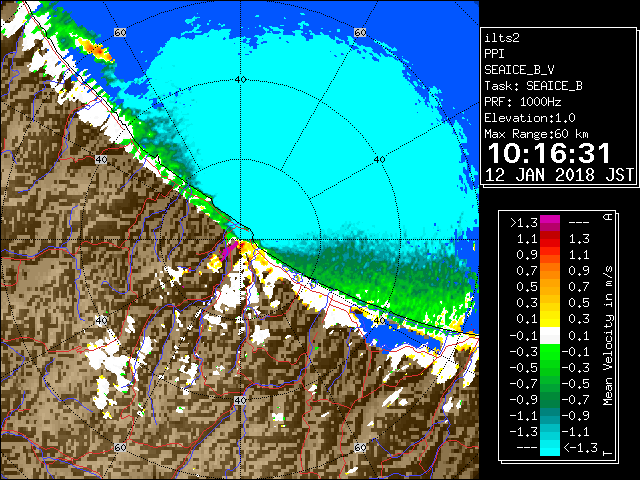Click the '12 JAN 2018 JST' date
Image resolution: width=640 pixels, height=480 pixels.
[559, 175]
